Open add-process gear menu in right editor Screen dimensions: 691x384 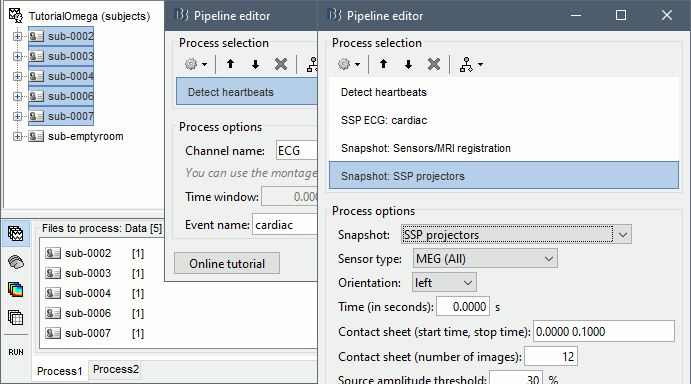click(349, 64)
